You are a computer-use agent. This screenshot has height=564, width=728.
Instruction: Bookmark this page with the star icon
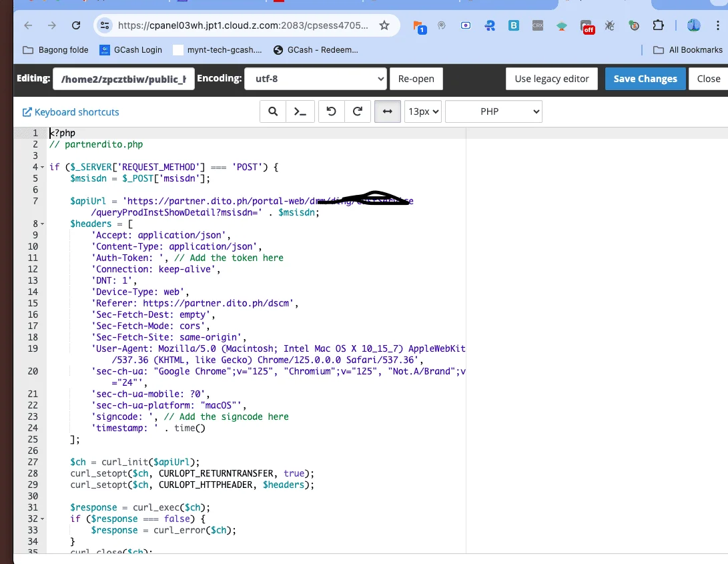(384, 25)
